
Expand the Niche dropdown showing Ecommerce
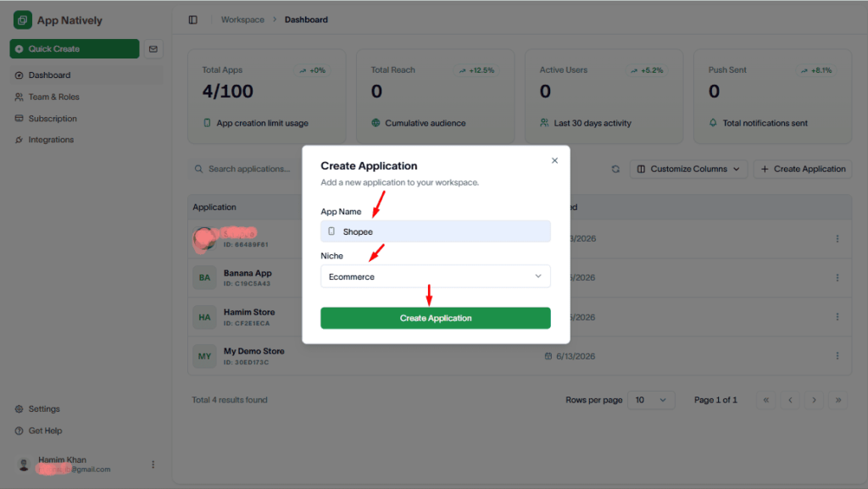point(436,276)
